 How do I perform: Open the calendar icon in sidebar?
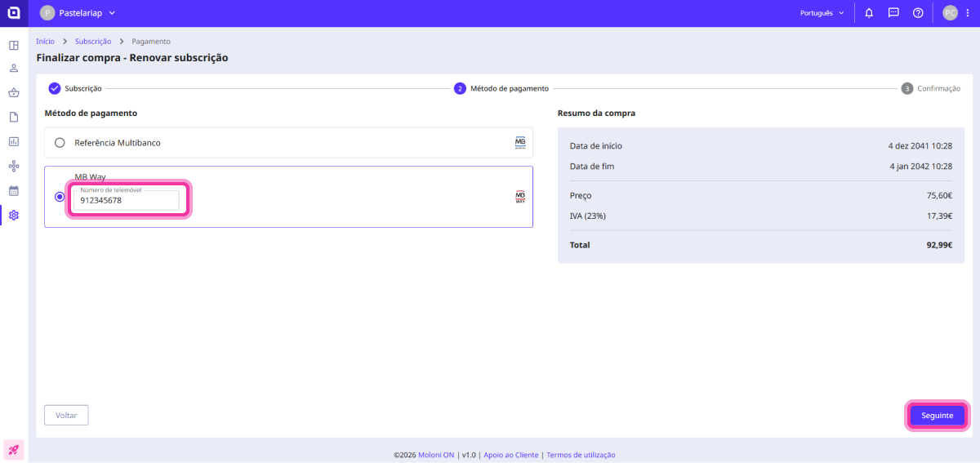[14, 191]
